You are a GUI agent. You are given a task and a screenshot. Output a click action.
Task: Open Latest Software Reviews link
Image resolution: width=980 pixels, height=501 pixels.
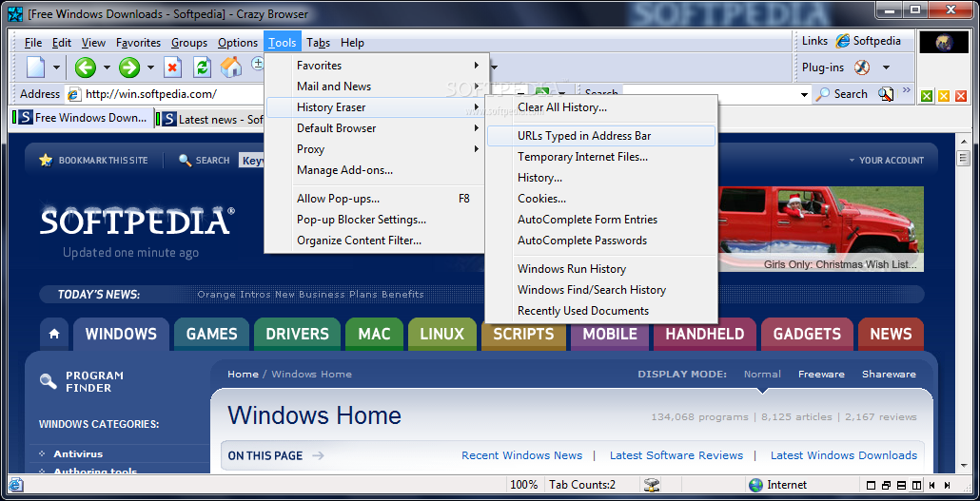click(676, 455)
